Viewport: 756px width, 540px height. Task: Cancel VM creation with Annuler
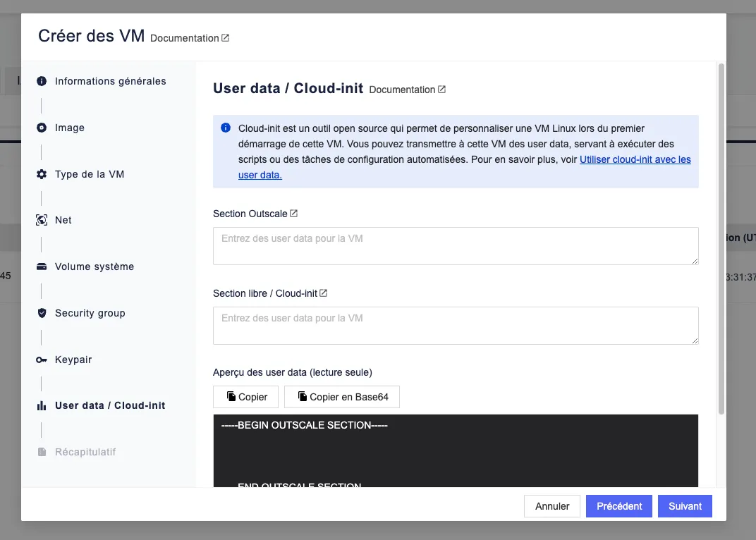click(551, 505)
